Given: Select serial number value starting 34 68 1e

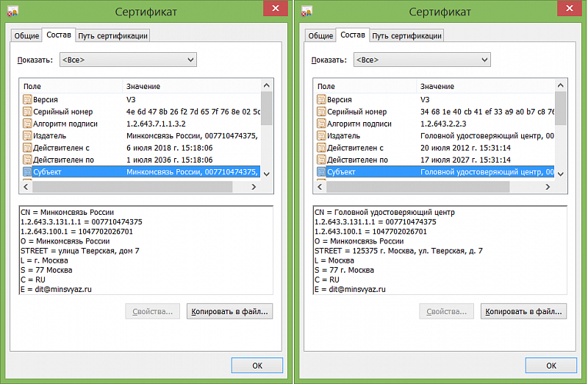Looking at the screenshot, I should coord(487,112).
